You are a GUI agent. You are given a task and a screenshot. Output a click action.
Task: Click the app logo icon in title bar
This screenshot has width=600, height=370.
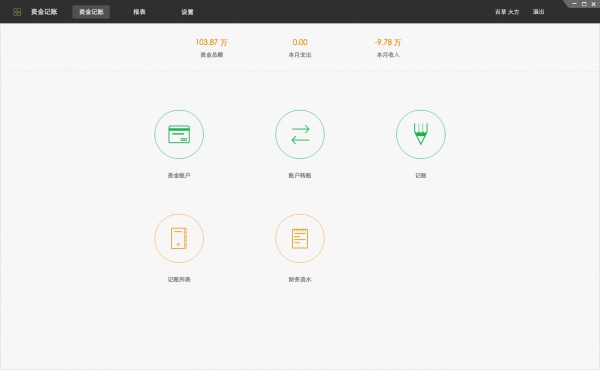click(x=17, y=12)
